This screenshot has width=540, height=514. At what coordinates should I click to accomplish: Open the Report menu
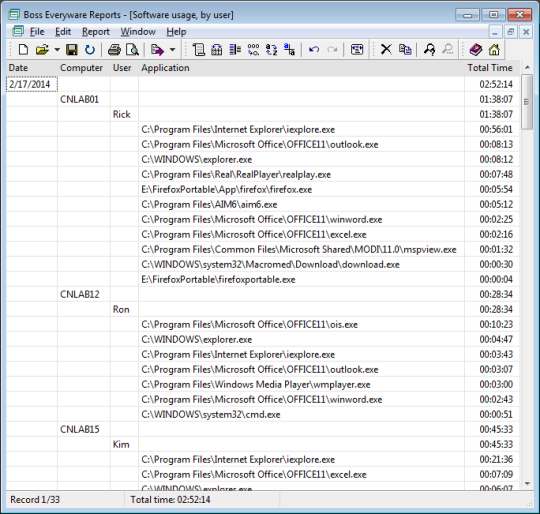(96, 32)
